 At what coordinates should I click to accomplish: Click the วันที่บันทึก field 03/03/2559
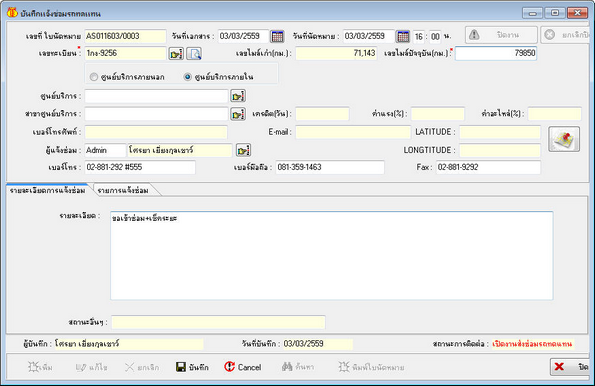(x=317, y=344)
